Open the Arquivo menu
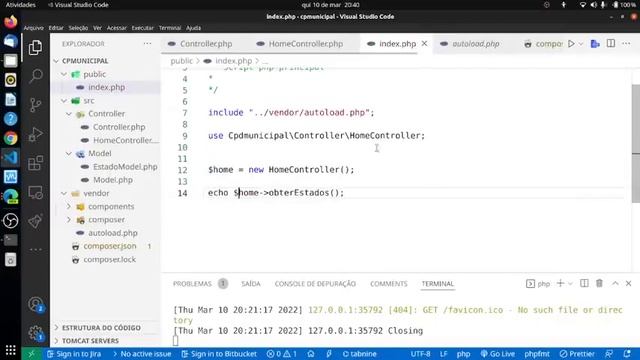The height and width of the screenshot is (360, 640). (x=33, y=28)
